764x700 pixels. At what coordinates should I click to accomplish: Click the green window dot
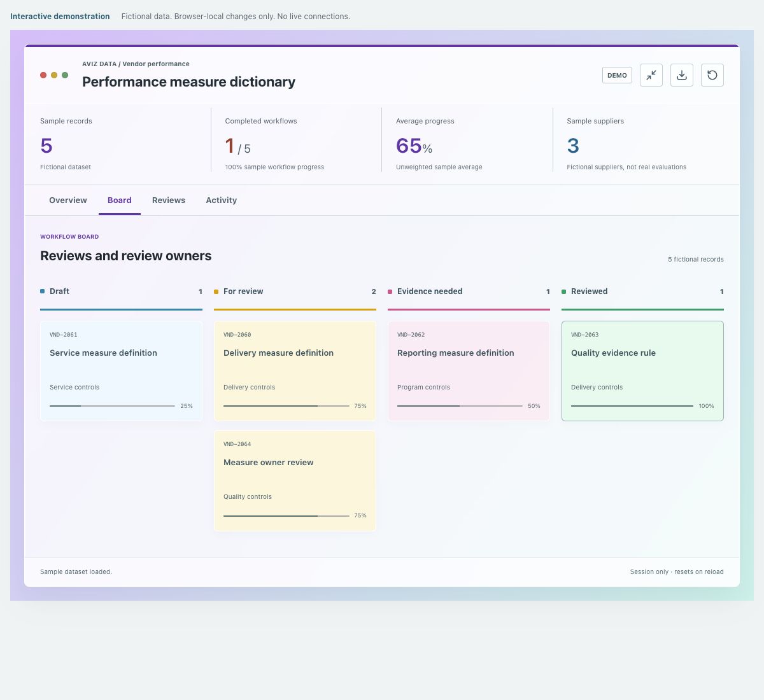65,75
